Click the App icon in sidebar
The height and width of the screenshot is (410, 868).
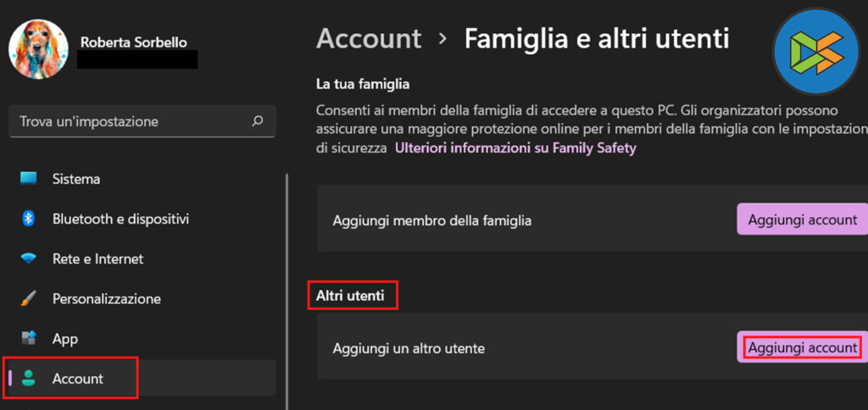[29, 338]
